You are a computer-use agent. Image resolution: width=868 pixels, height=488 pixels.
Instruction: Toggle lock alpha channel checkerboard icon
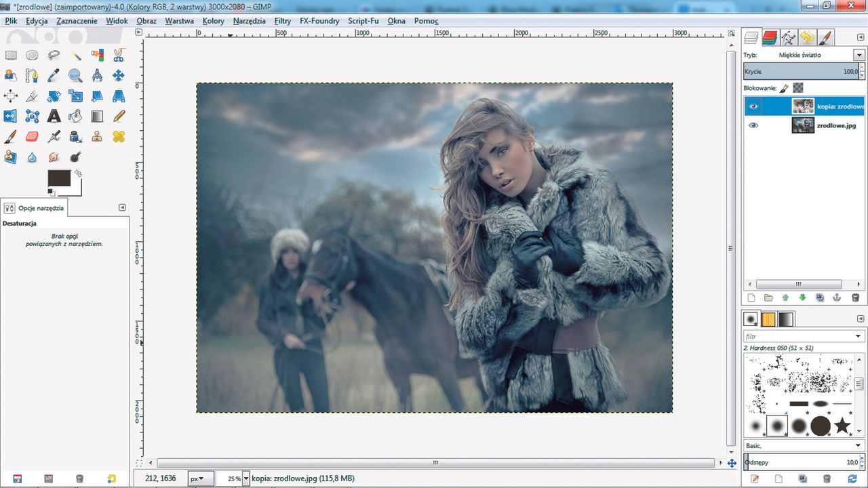point(798,87)
